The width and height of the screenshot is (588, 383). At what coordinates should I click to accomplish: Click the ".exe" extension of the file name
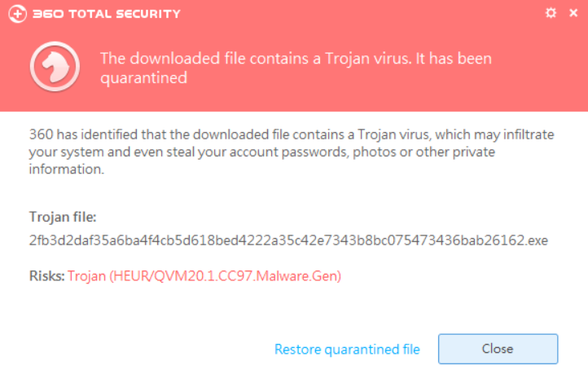coord(536,240)
